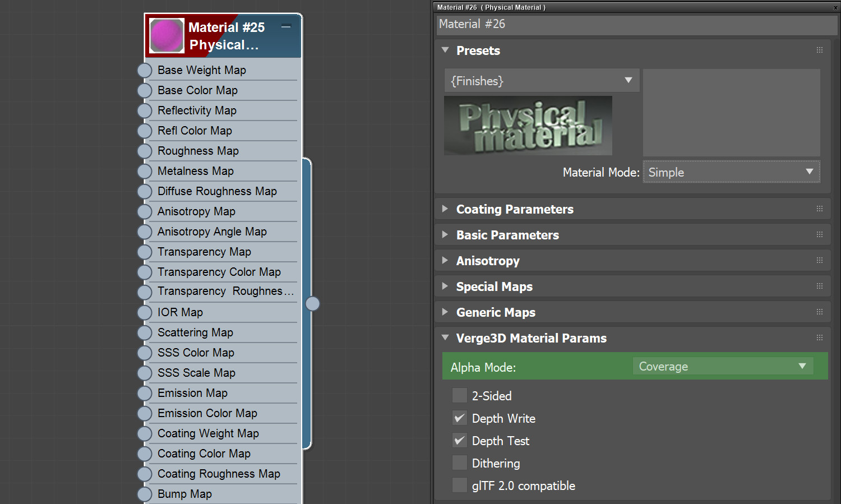This screenshot has height=504, width=841.
Task: Click the magenta material preview sphere
Action: (x=167, y=35)
